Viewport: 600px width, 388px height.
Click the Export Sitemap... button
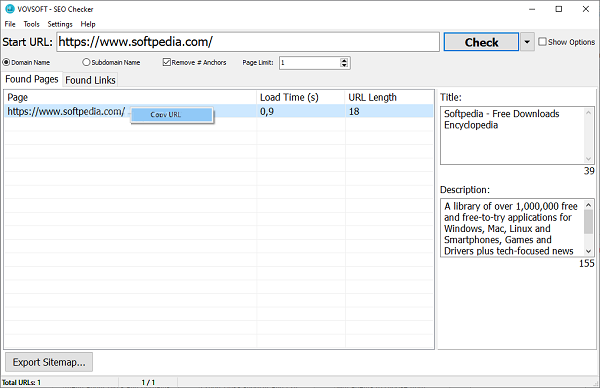[x=49, y=362]
